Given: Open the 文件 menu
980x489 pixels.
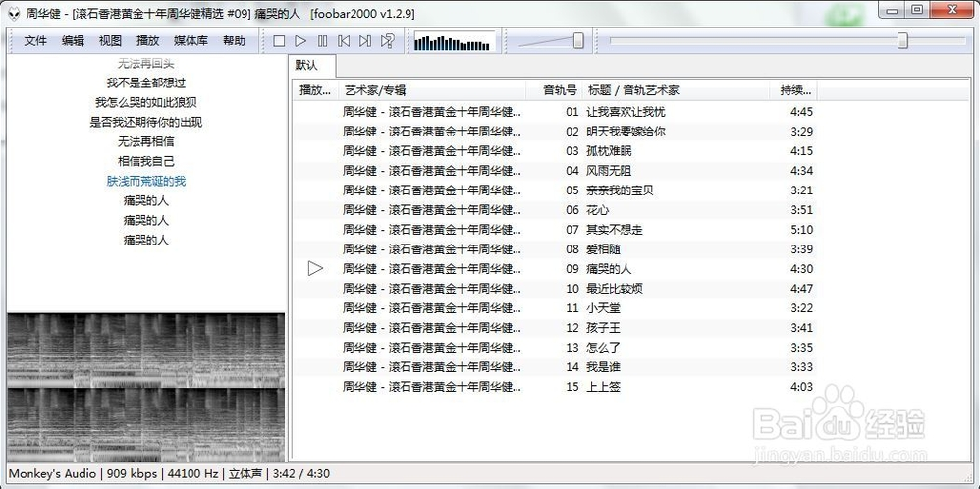Looking at the screenshot, I should pos(35,41).
